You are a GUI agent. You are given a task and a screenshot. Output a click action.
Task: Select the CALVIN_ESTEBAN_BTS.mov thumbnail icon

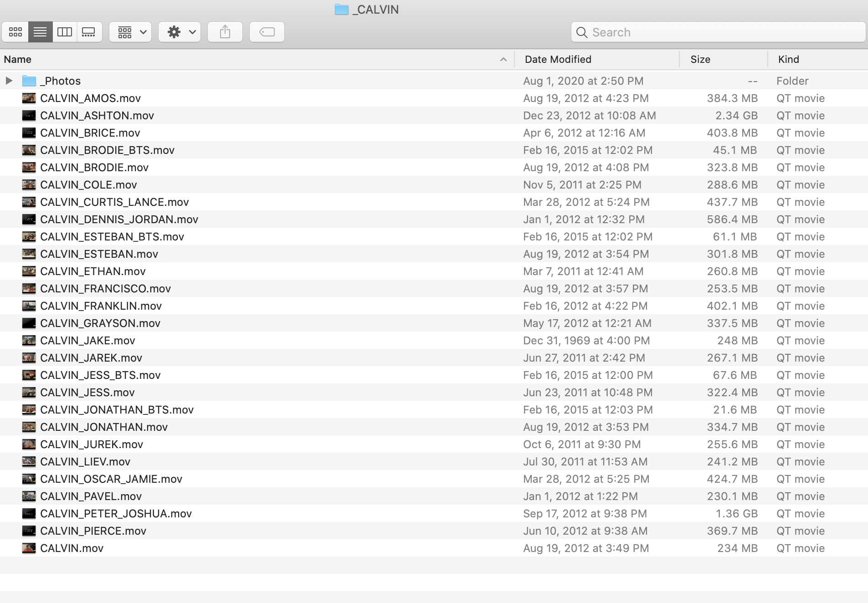(x=29, y=236)
